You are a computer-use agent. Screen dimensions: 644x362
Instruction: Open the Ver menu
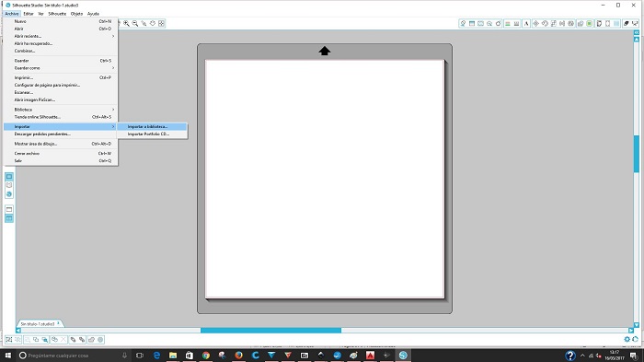click(40, 14)
